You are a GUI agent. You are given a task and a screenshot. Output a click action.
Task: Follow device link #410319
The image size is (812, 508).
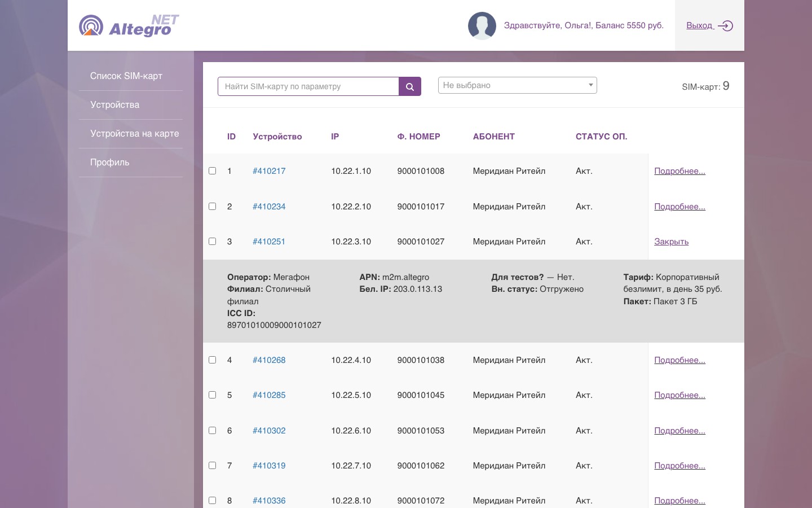click(x=269, y=466)
